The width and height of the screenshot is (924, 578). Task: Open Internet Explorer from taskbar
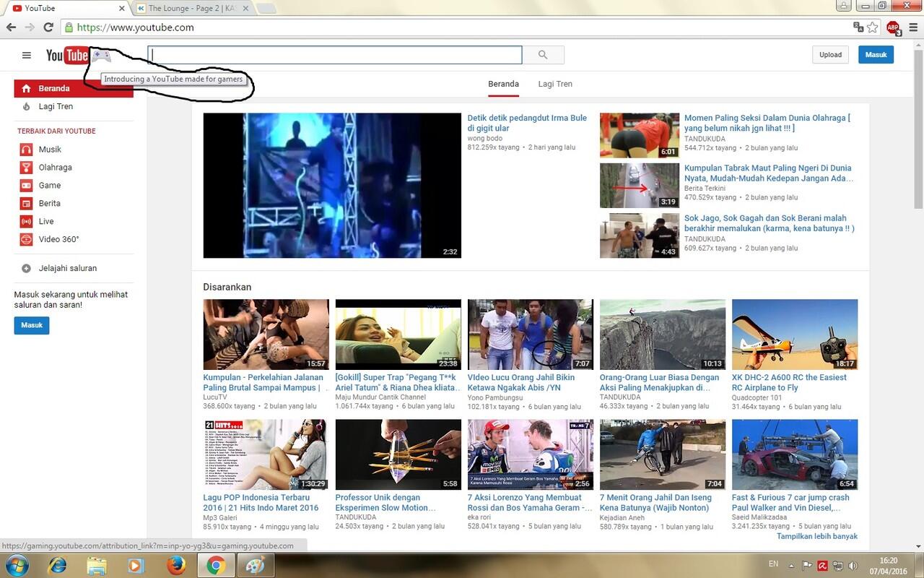(x=56, y=565)
